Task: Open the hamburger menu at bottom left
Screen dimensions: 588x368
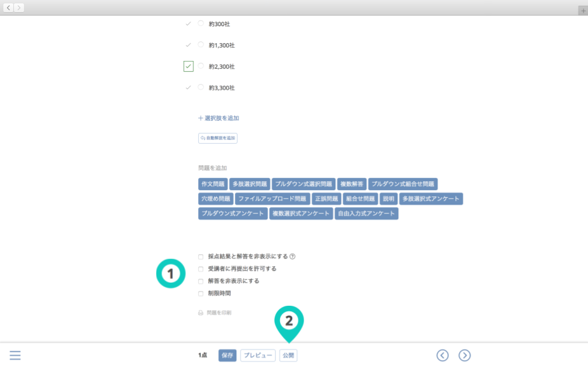Action: [15, 355]
